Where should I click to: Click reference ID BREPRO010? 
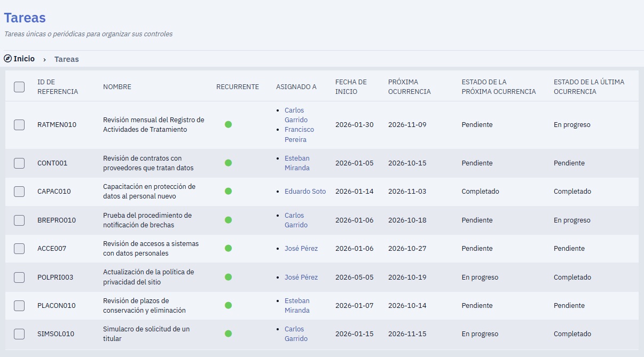pyautogui.click(x=57, y=220)
